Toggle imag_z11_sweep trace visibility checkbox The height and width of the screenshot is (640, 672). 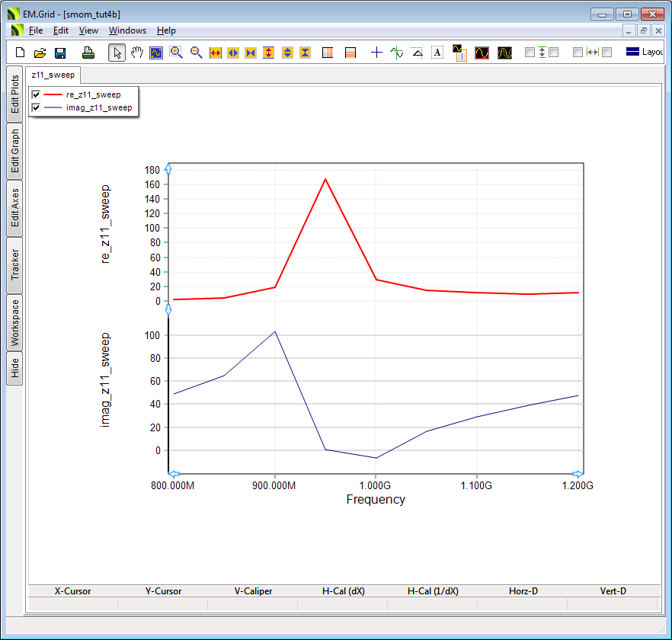pyautogui.click(x=36, y=108)
